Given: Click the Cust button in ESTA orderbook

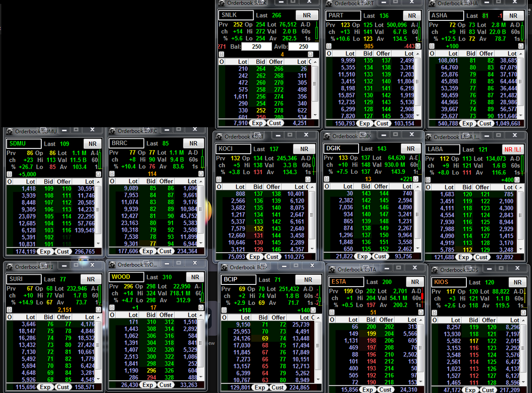Looking at the screenshot, I should pyautogui.click(x=385, y=390).
